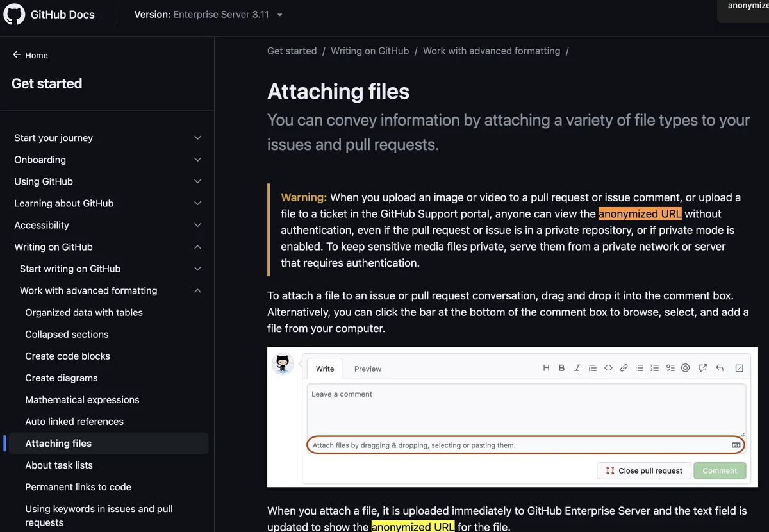Screen dimensions: 769x532
Task: Click the Get started breadcrumb
Action: (x=292, y=51)
